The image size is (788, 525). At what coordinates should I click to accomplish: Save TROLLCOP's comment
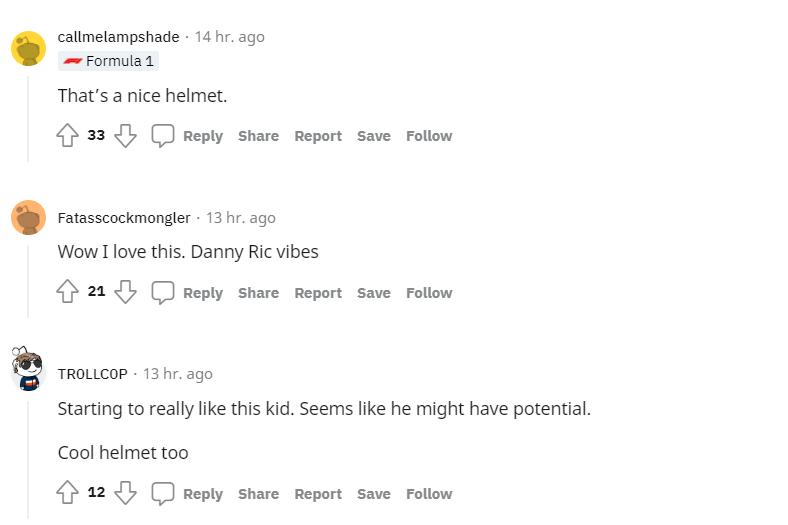tap(374, 494)
